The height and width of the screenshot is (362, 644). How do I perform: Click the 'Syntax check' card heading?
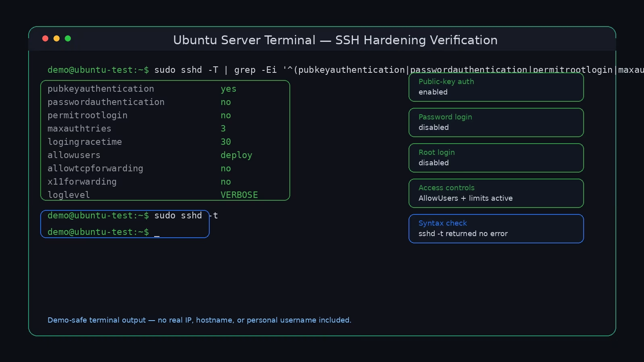point(443,223)
